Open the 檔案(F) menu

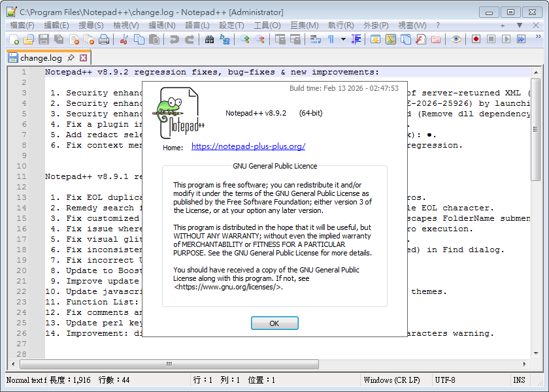(22, 25)
